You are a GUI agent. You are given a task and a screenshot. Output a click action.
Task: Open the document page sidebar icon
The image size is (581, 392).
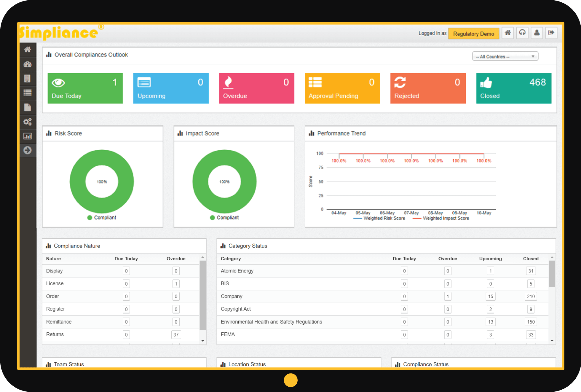28,107
